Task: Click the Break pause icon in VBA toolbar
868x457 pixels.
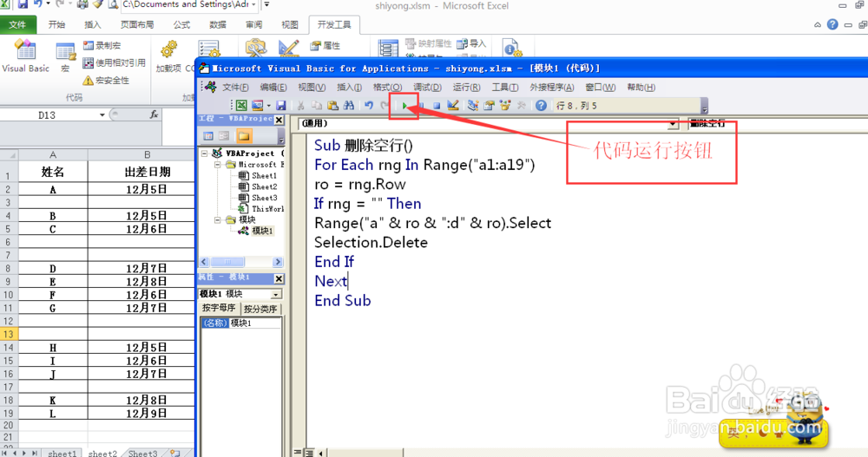Action: coord(421,105)
